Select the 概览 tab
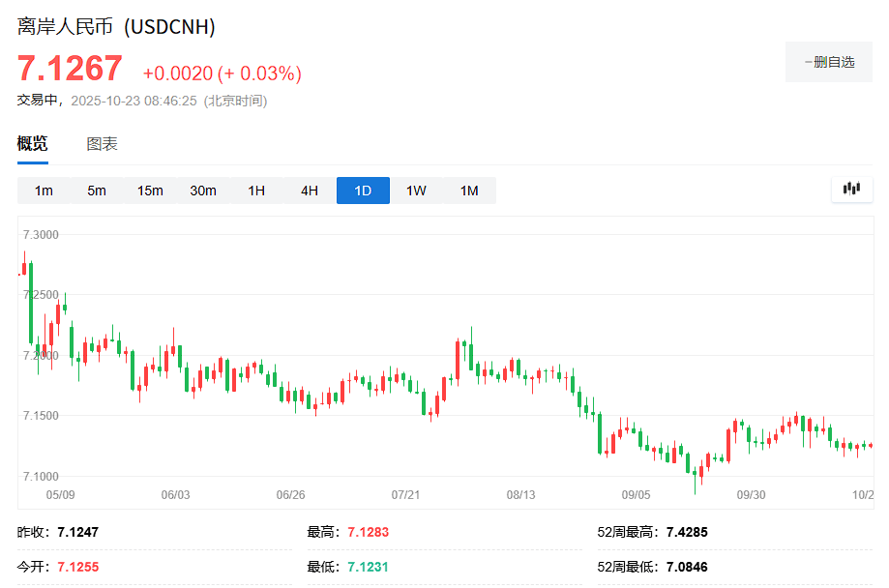This screenshot has width=889, height=588. tap(32, 144)
